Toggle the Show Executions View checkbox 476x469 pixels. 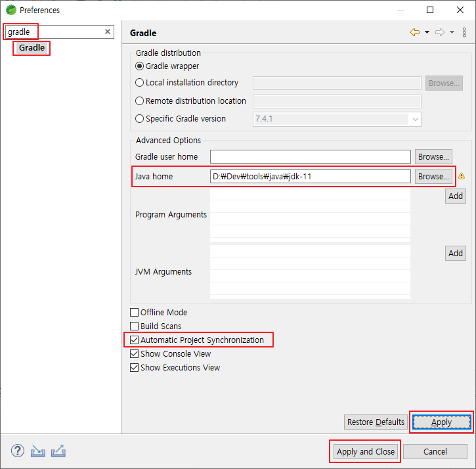(x=134, y=368)
